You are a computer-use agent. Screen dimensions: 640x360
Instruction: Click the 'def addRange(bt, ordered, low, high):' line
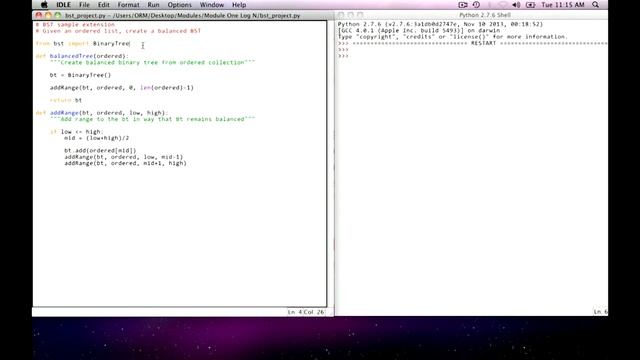tap(102, 113)
